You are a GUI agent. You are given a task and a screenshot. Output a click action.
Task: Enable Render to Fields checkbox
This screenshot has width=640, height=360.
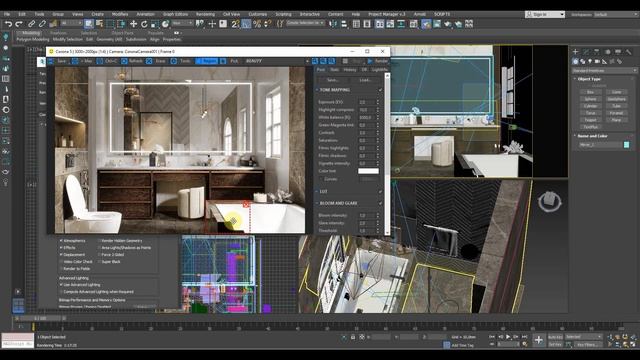pyautogui.click(x=61, y=269)
